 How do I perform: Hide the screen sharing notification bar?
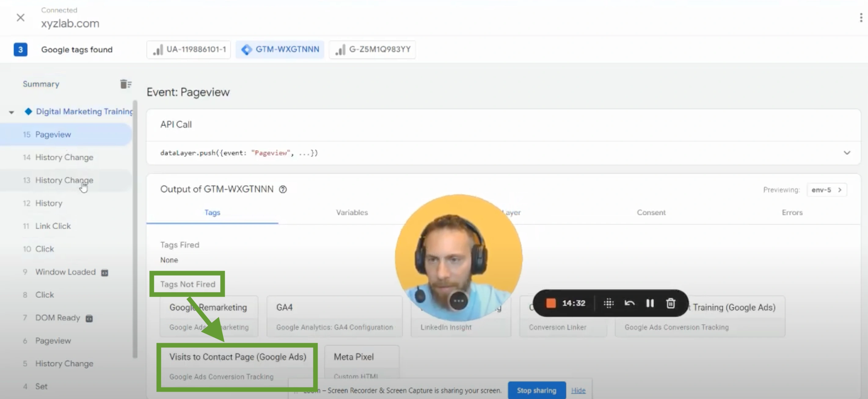[x=578, y=390]
